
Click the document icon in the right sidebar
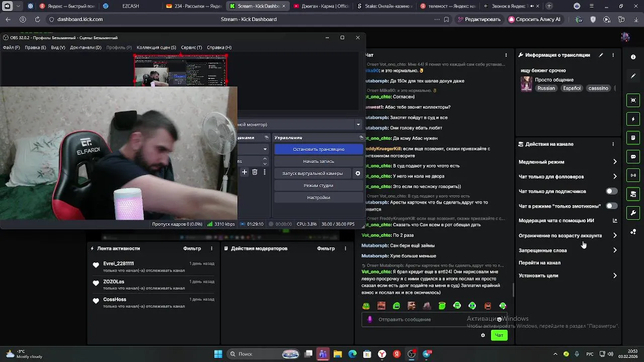[x=633, y=138]
